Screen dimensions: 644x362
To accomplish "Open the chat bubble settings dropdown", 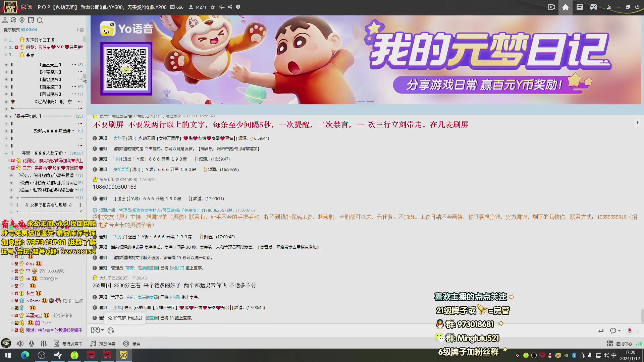I will pos(615,331).
